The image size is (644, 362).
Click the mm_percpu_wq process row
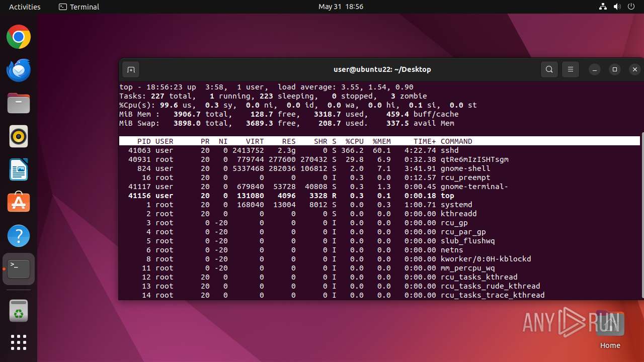(379, 268)
